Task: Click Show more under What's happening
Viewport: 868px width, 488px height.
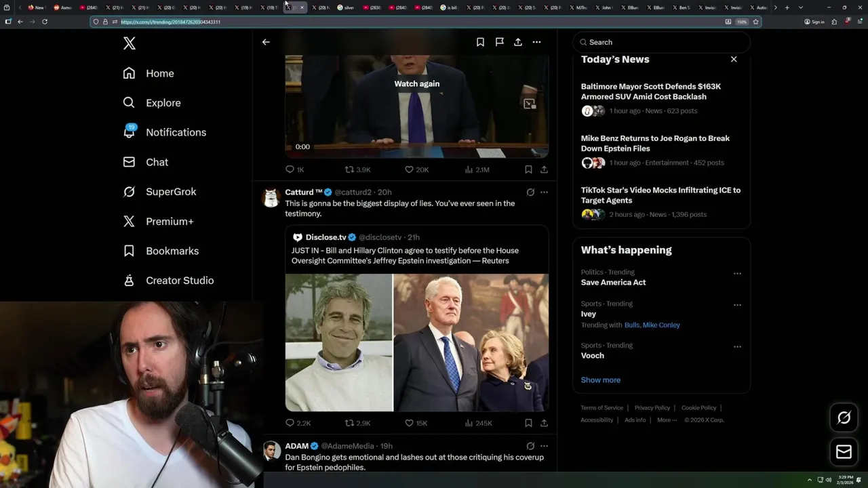Action: tap(601, 380)
